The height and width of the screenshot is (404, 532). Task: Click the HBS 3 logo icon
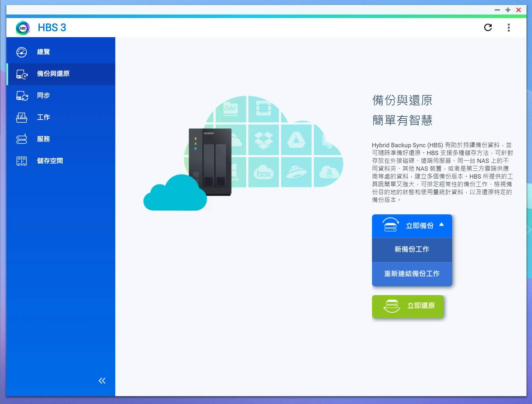pyautogui.click(x=23, y=28)
